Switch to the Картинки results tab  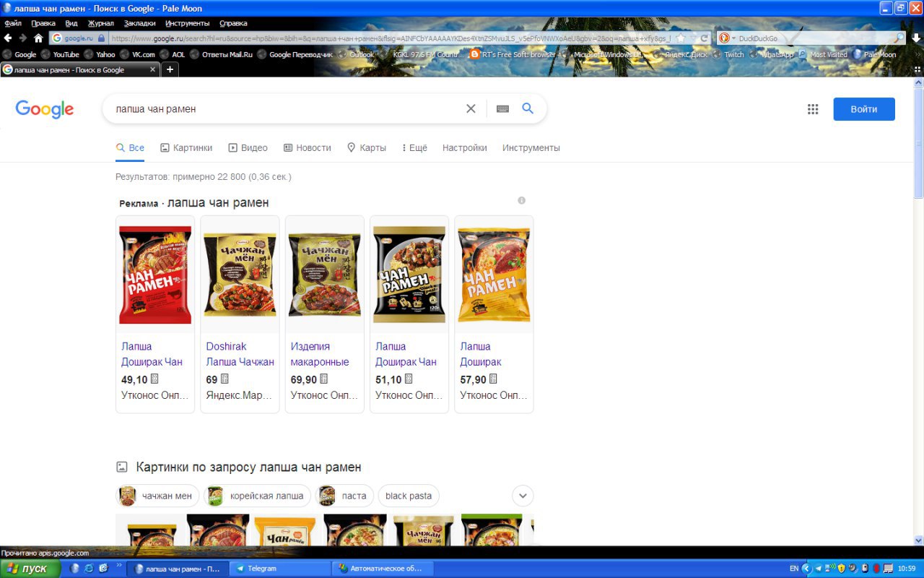point(186,147)
